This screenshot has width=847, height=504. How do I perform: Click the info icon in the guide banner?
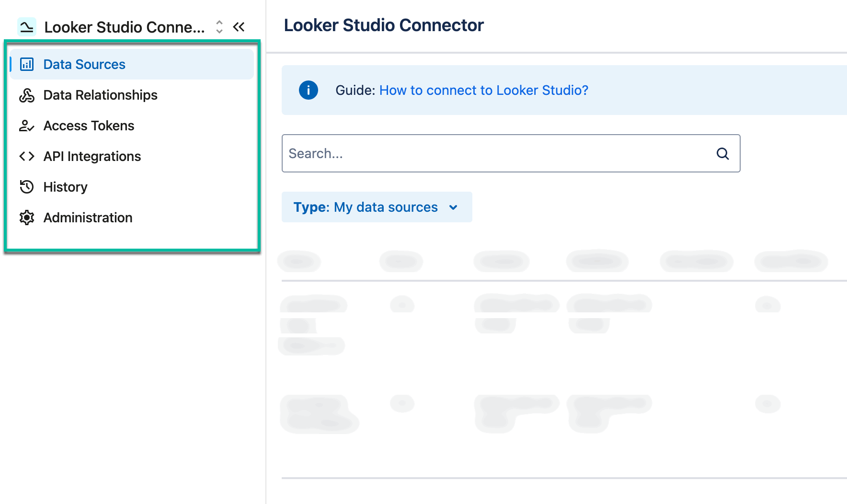(x=308, y=90)
